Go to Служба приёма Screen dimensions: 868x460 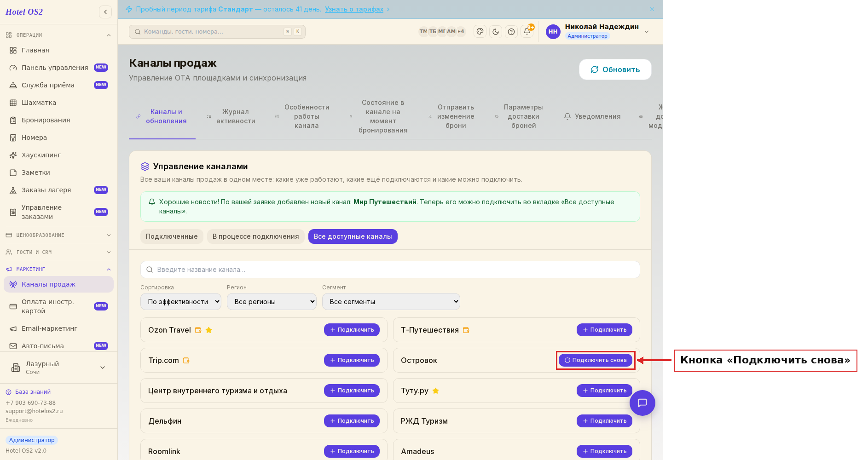58,85
